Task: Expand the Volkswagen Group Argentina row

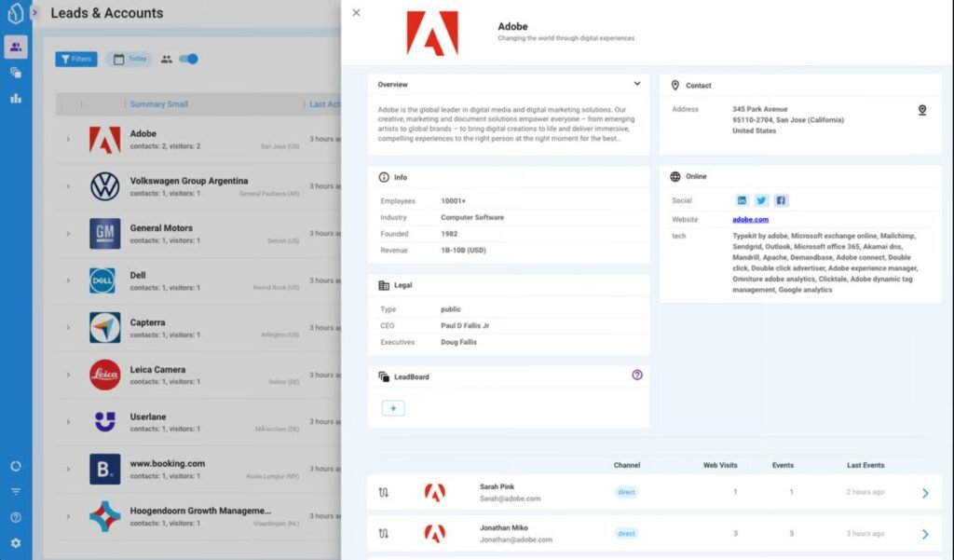Action: point(68,186)
